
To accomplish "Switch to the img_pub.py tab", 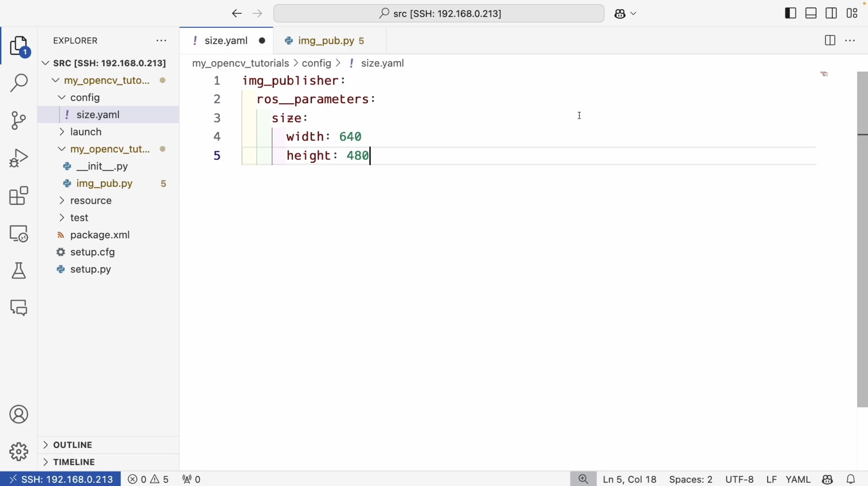I will click(326, 41).
